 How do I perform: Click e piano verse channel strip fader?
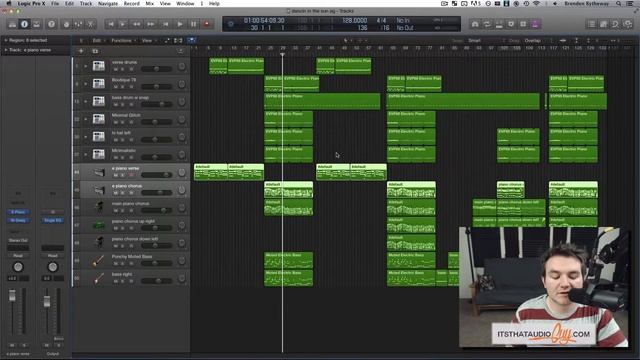coord(12,296)
